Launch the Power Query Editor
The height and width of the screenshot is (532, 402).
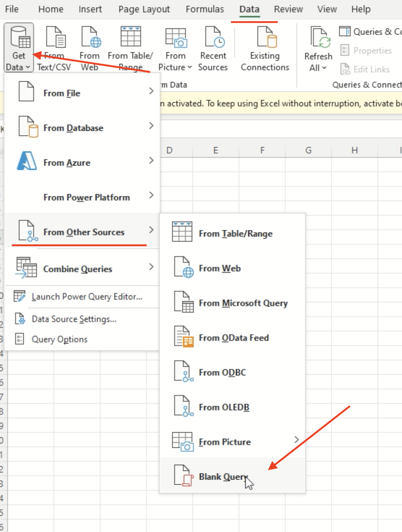coord(86,296)
